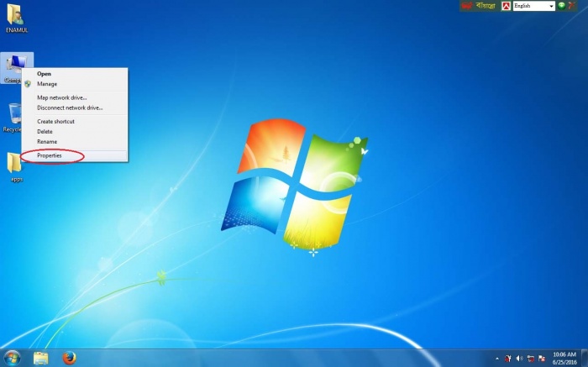Click Manage in the context menu
Screen dimensions: 588x367
pyautogui.click(x=74, y=84)
